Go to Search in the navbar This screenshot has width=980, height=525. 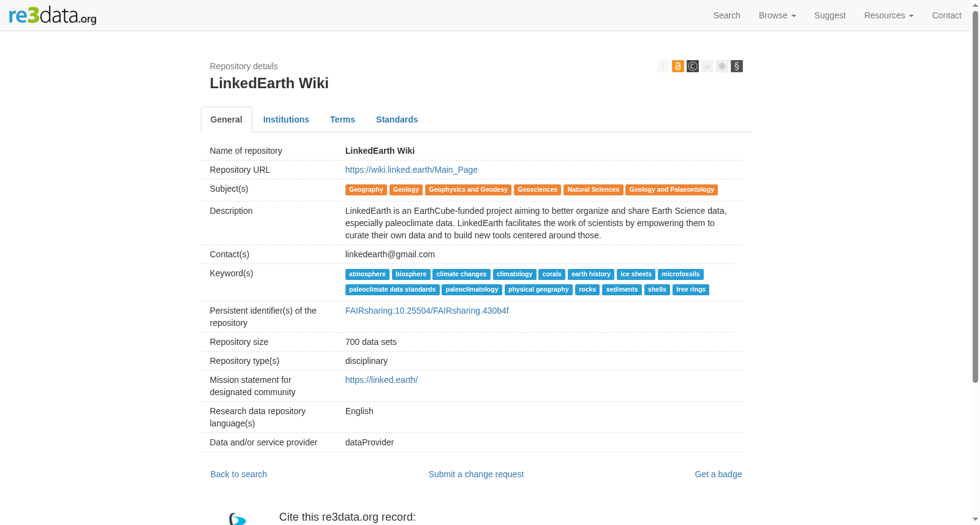727,15
